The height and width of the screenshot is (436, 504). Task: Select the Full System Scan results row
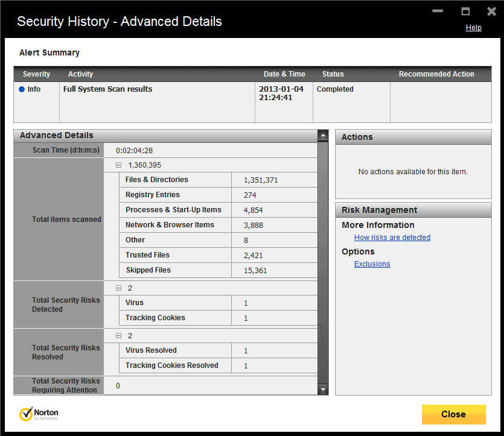[x=252, y=102]
